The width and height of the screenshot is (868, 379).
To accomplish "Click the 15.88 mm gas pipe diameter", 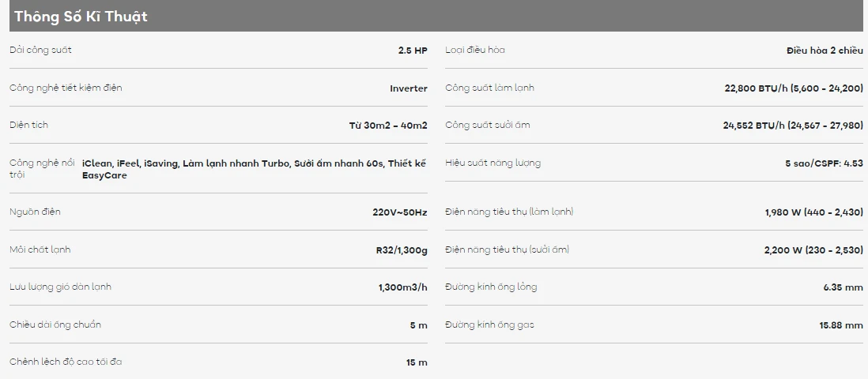I will (840, 325).
